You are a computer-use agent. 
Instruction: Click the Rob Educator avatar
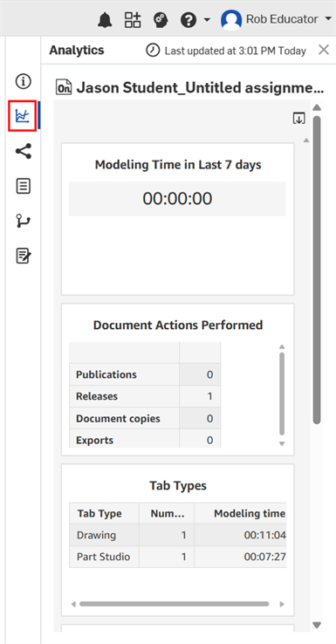231,19
